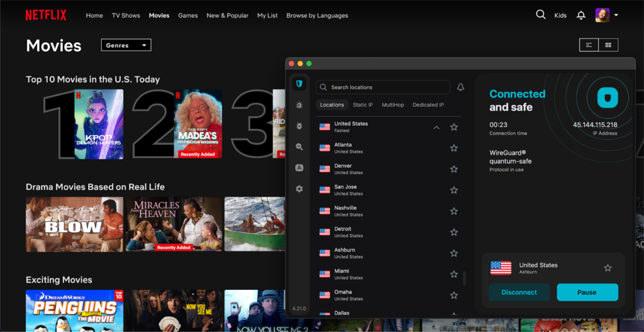Open VPN search tool sidebar icon
The height and width of the screenshot is (332, 644).
point(299,147)
